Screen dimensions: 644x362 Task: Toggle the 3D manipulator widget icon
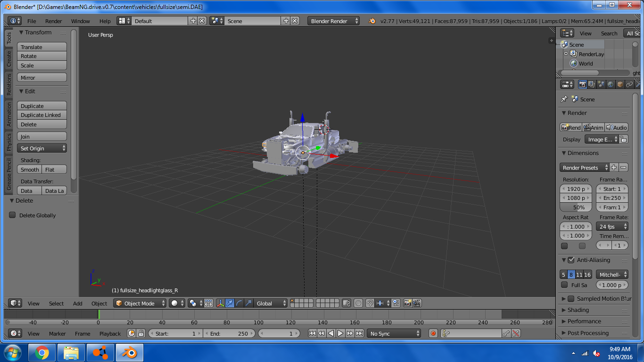220,303
